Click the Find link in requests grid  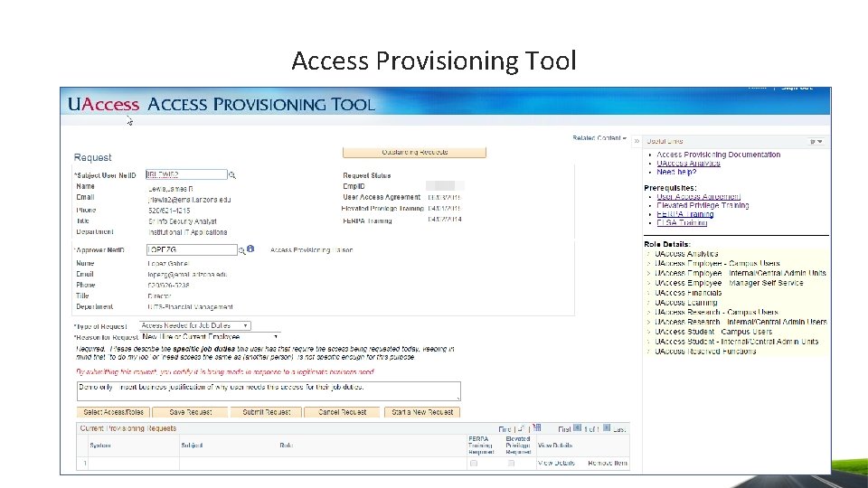tap(505, 428)
